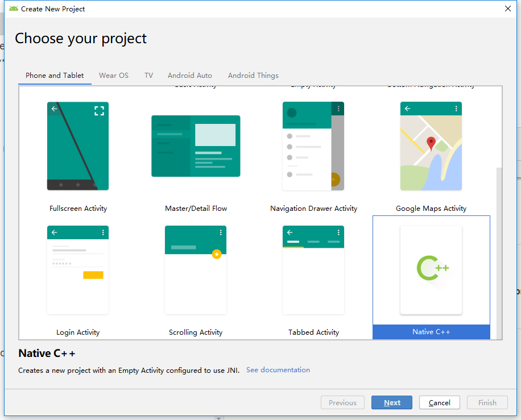This screenshot has height=420, width=521.
Task: Click the greyed-out Finish button
Action: (487, 402)
